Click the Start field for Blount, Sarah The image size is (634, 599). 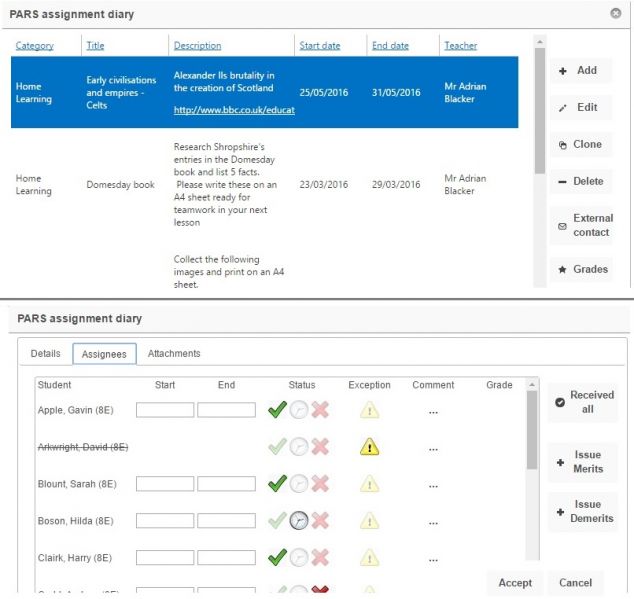coord(165,484)
